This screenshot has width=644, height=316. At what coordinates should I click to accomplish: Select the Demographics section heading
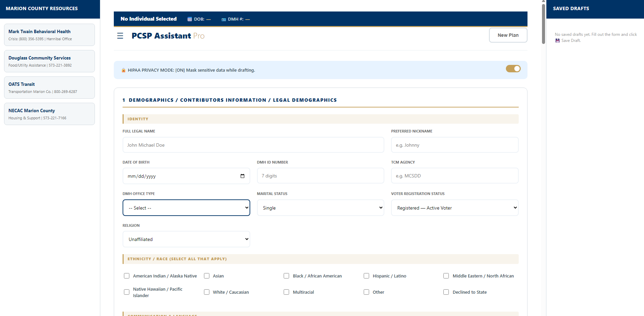[x=230, y=100]
